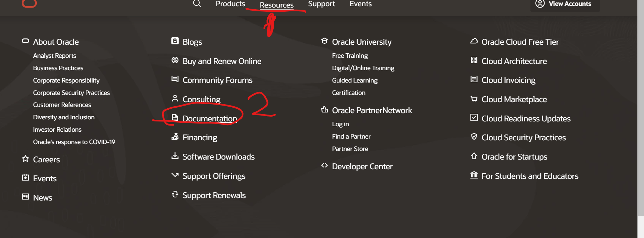The height and width of the screenshot is (238, 644).
Task: Click the Cloud Readiness Updates checkmark icon
Action: click(474, 118)
